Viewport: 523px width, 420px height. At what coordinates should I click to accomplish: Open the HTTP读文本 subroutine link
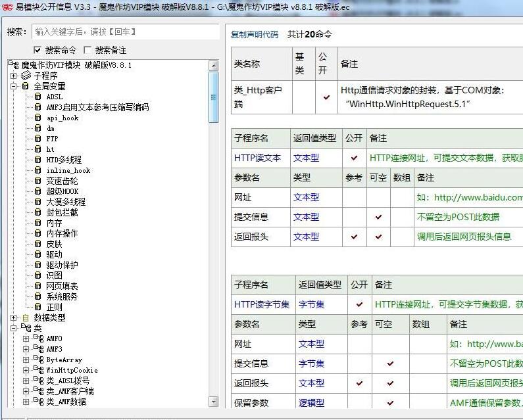(257, 158)
